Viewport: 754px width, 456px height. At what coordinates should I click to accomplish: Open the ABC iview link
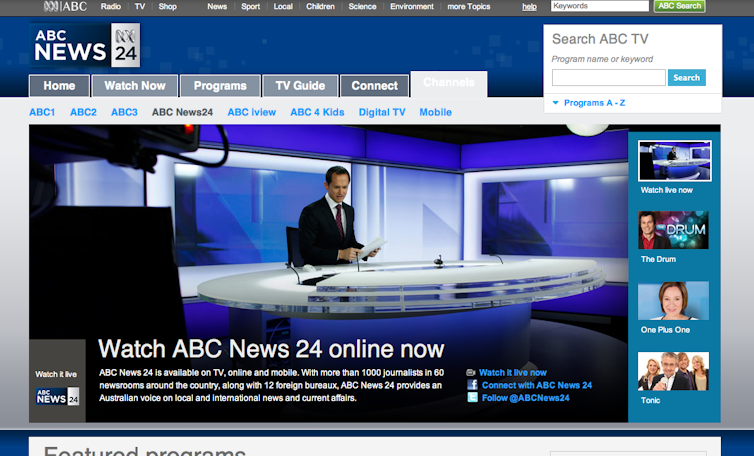(x=251, y=112)
